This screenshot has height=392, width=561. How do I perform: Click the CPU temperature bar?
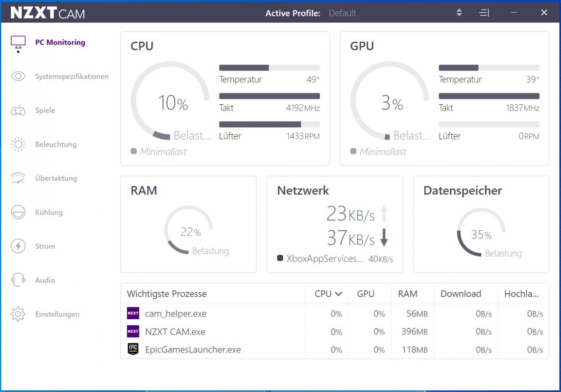270,68
